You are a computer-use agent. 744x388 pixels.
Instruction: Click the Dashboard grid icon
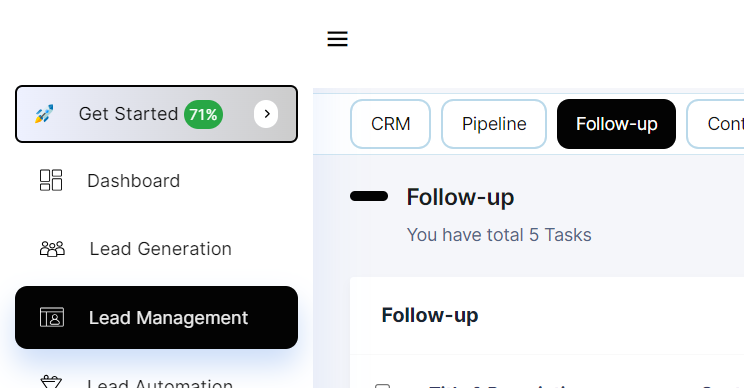click(x=51, y=180)
